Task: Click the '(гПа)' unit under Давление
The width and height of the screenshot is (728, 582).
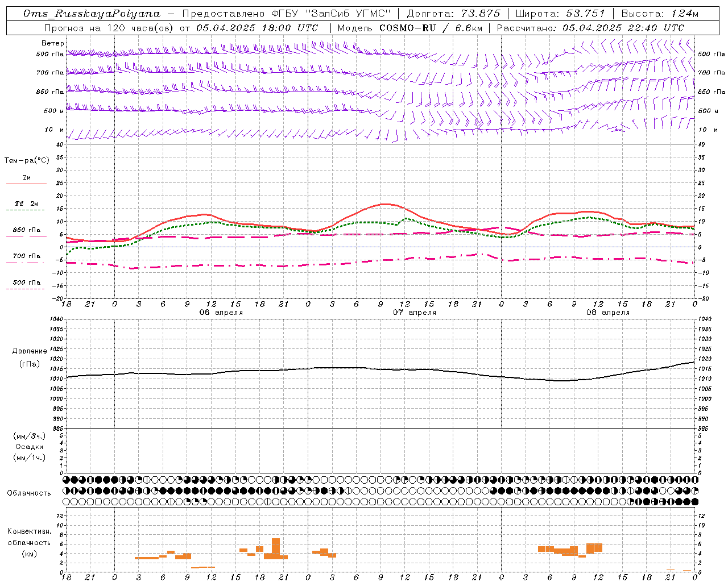Action: (30, 364)
